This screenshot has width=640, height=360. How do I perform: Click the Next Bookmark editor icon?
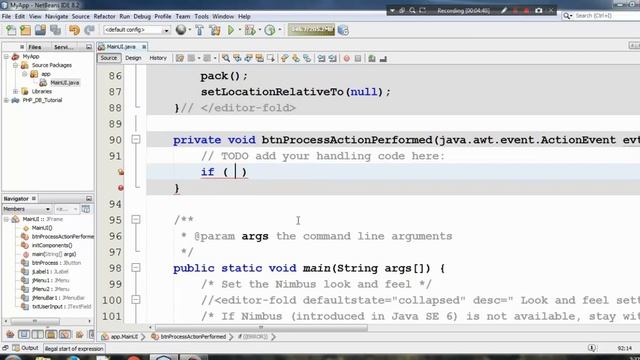pos(296,58)
